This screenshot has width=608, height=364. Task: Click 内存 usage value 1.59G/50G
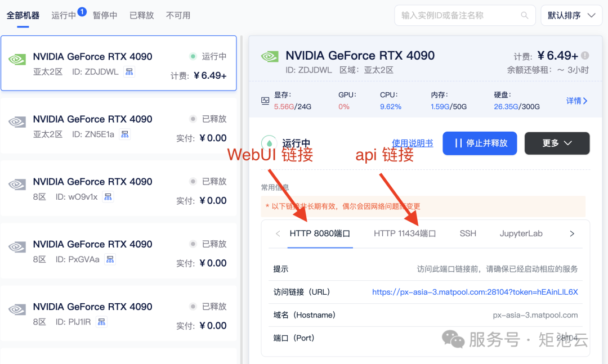pos(448,106)
